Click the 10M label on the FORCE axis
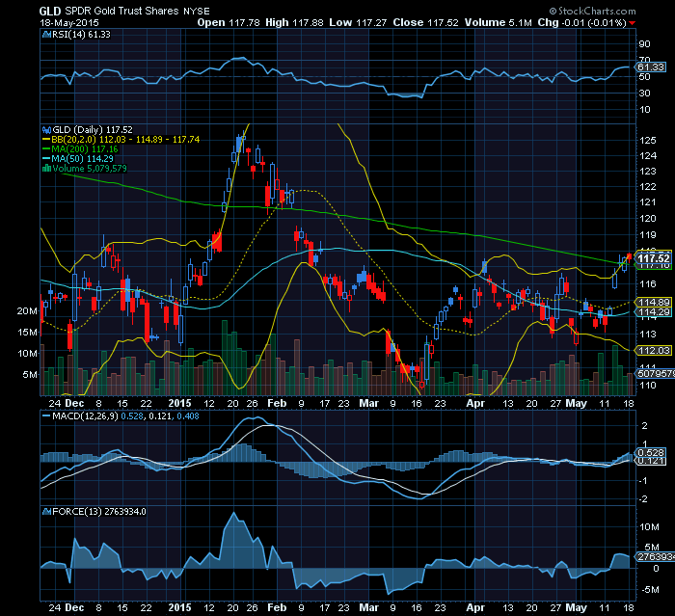 pos(649,527)
